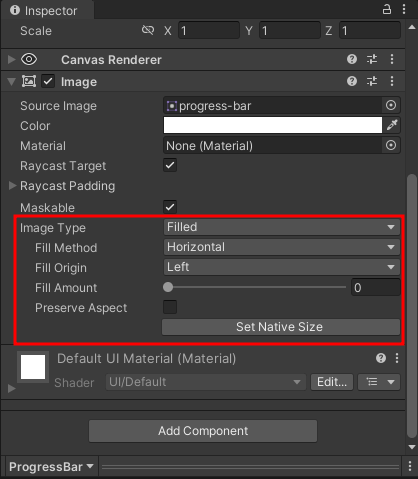Select the Inspector tab
This screenshot has width=418, height=479.
point(47,10)
